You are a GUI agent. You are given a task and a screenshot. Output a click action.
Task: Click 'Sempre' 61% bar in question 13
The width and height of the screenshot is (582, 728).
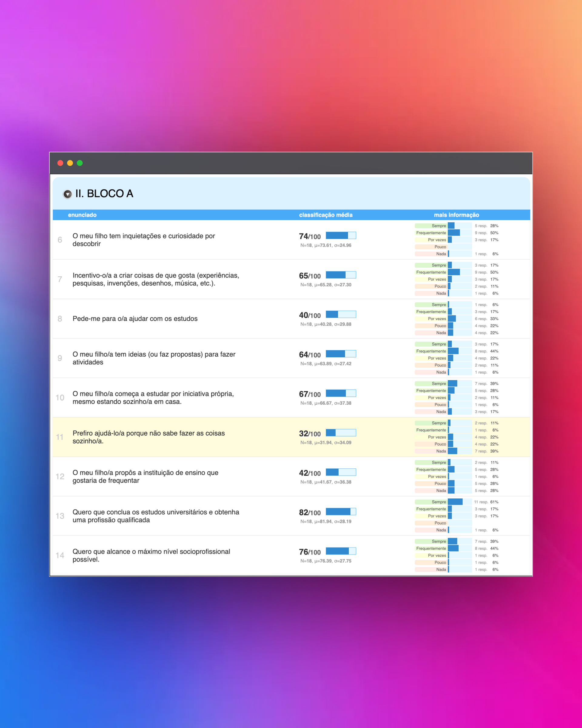pyautogui.click(x=455, y=502)
